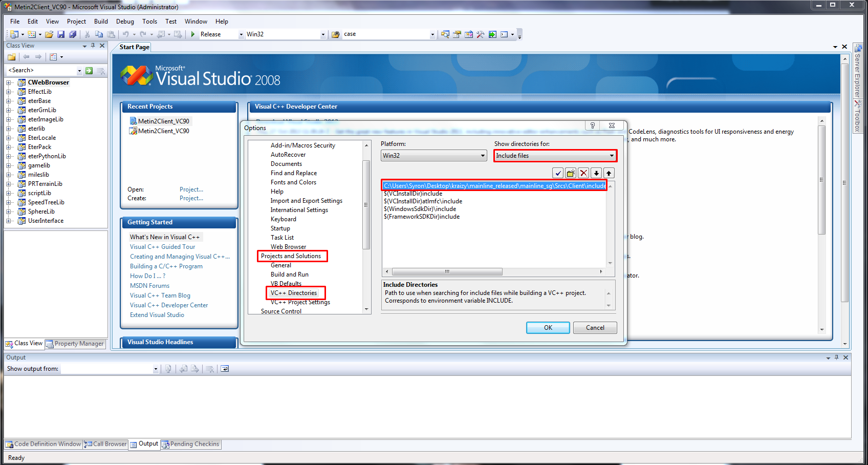This screenshot has height=465, width=868.
Task: Open the Visual C++ Guided Tour link
Action: click(162, 247)
